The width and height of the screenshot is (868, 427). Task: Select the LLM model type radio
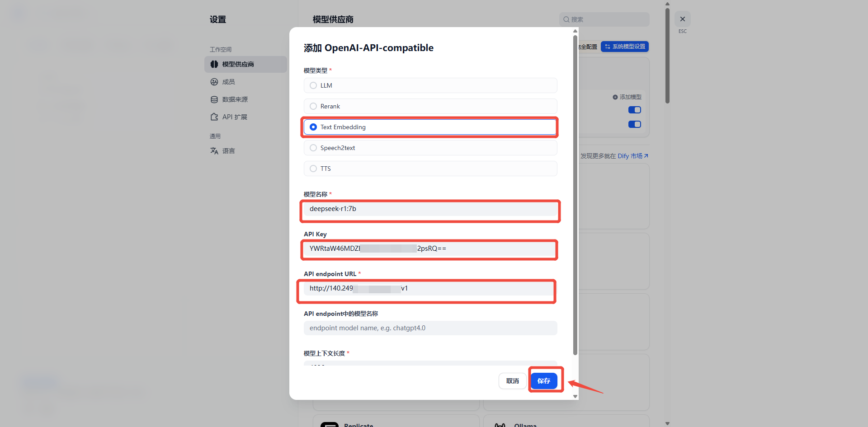430,85
